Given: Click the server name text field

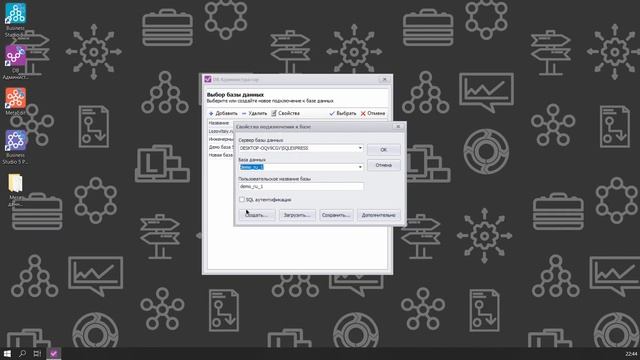Looking at the screenshot, I should pyautogui.click(x=298, y=148).
